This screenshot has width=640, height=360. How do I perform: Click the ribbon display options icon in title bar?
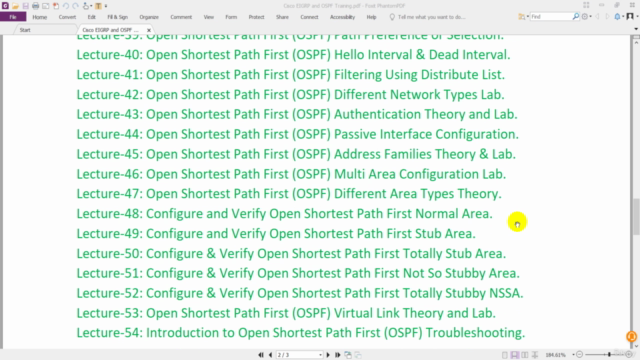pyautogui.click(x=586, y=5)
